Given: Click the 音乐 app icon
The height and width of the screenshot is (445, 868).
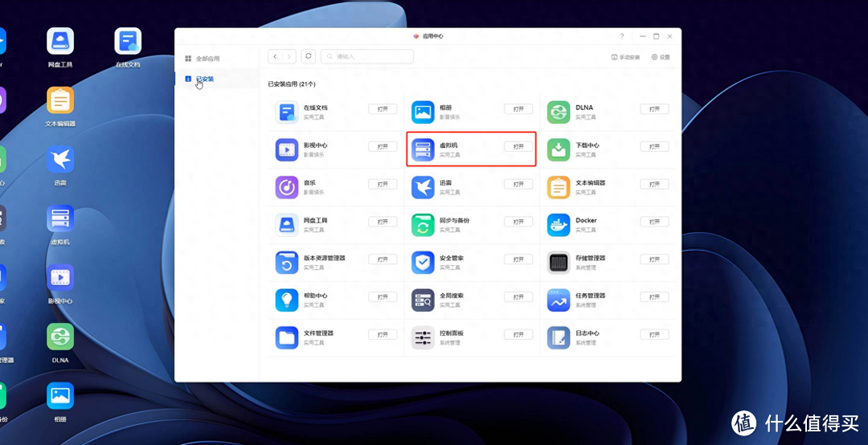Looking at the screenshot, I should [x=287, y=187].
